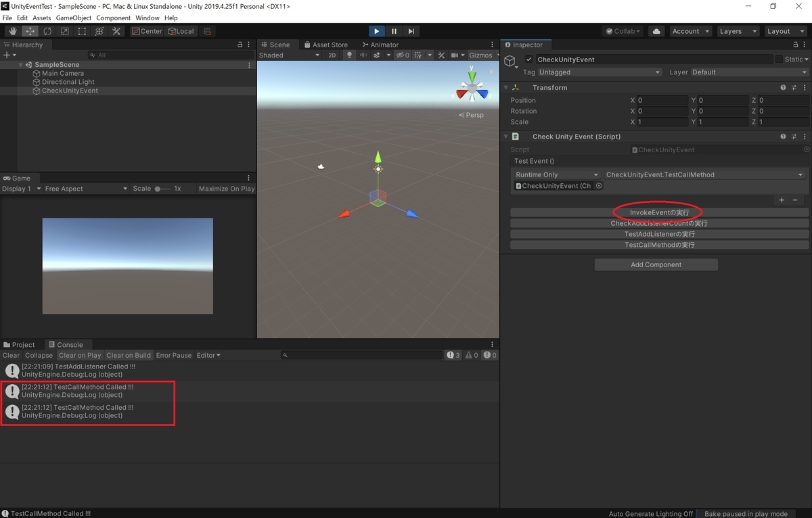Click the TestAddListenerの実行 button

pyautogui.click(x=660, y=234)
